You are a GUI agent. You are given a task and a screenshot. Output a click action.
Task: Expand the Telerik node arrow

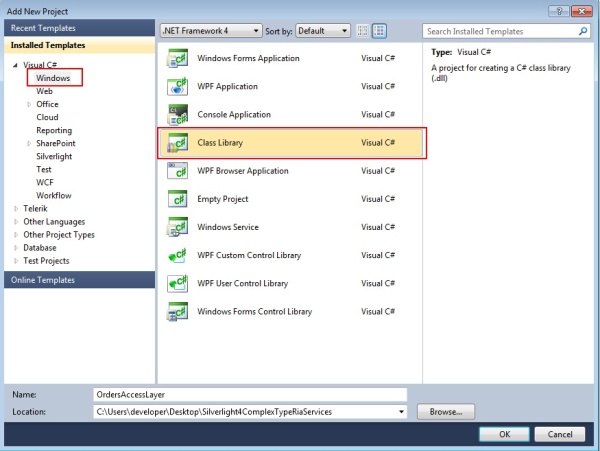coord(16,209)
